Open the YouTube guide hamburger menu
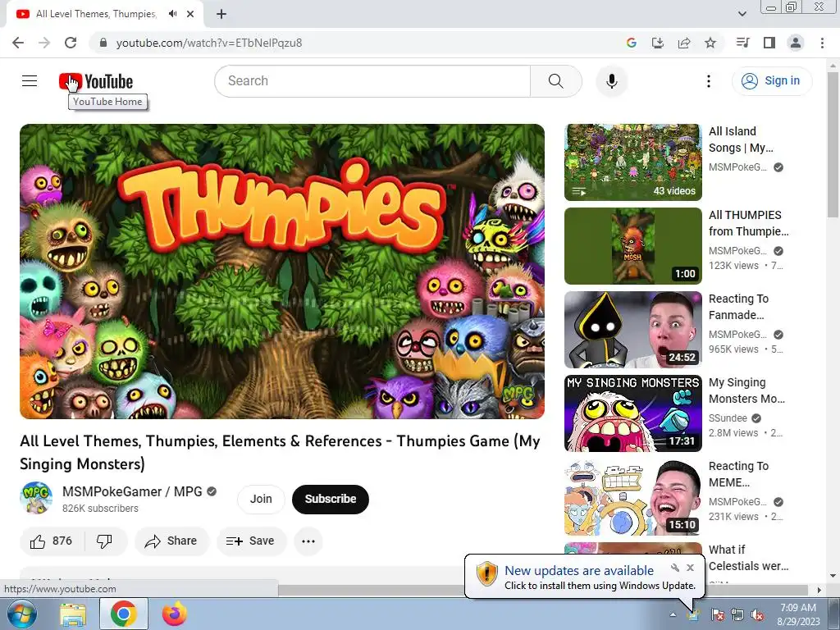 click(x=30, y=81)
